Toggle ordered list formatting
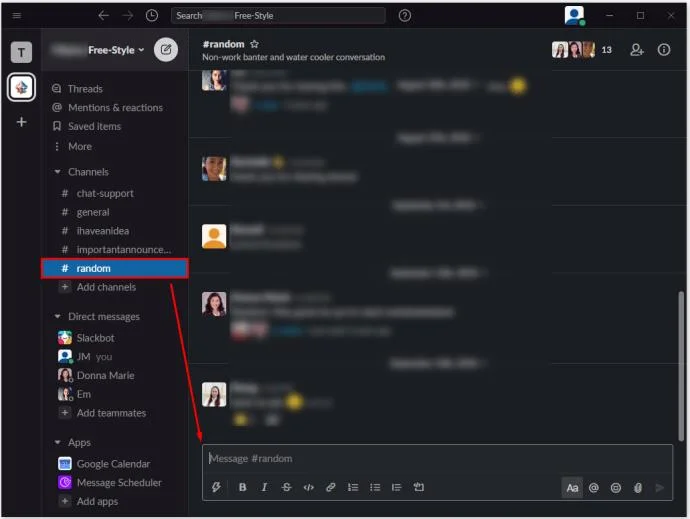Screen dimensions: 690x519 coord(353,487)
